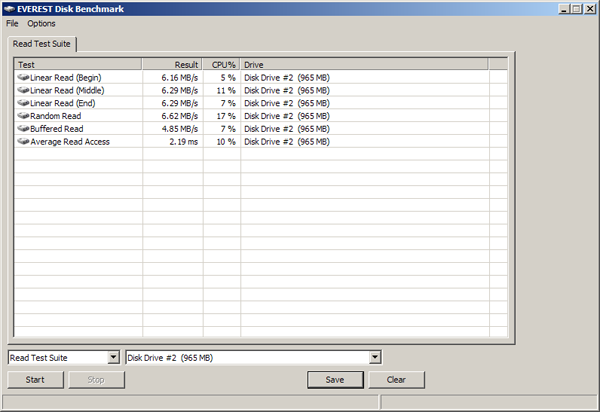This screenshot has width=600, height=412.
Task: Sort by the Drive column header
Action: click(365, 65)
